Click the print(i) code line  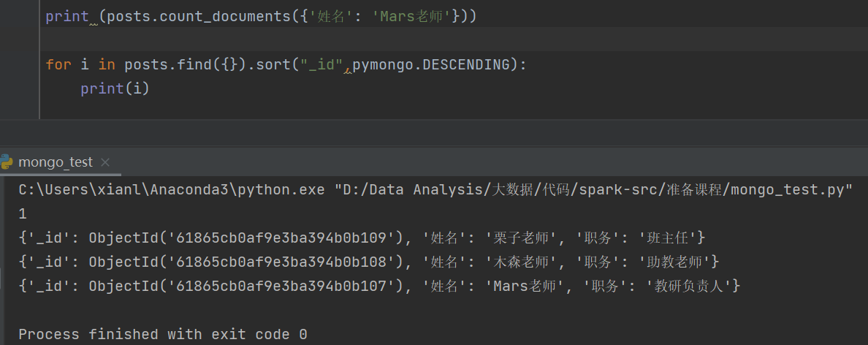[x=115, y=88]
